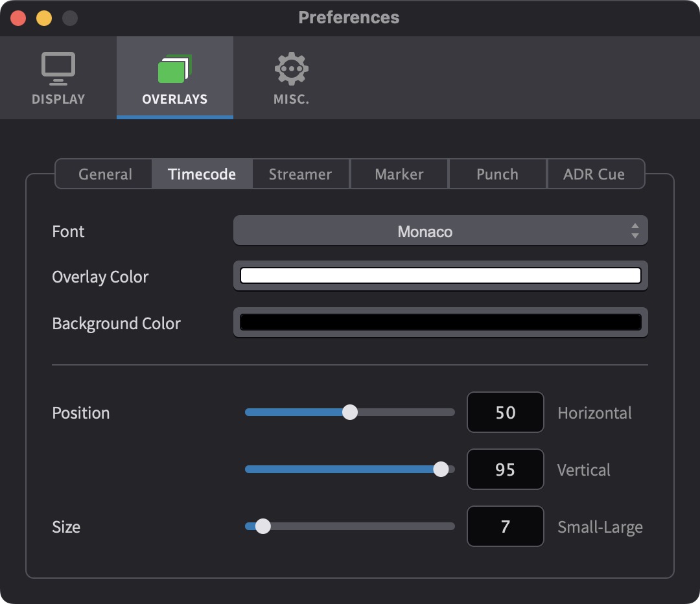Select the Timecode tab
This screenshot has height=604, width=700.
coord(202,174)
